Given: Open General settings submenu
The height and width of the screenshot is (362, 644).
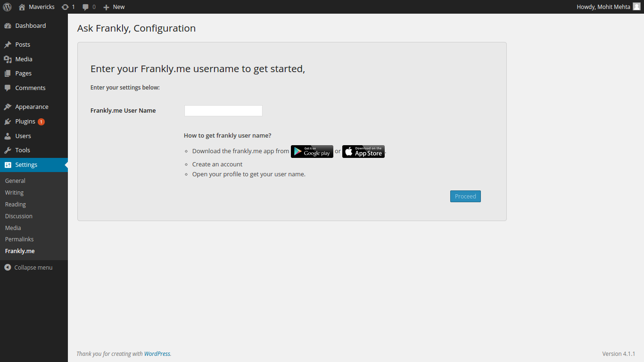Looking at the screenshot, I should tap(15, 181).
